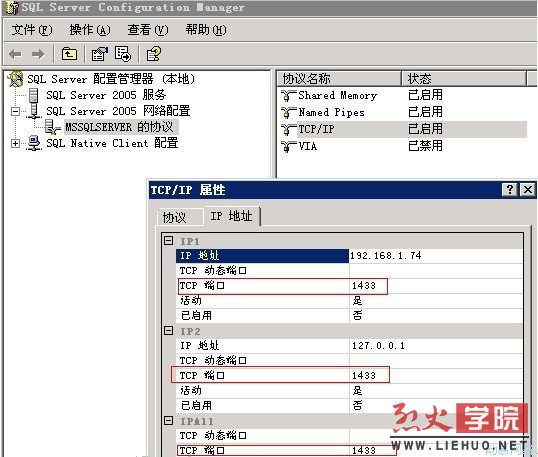Click the IPAll TCP 动态端口 label
538x457 pixels.
coord(213,435)
